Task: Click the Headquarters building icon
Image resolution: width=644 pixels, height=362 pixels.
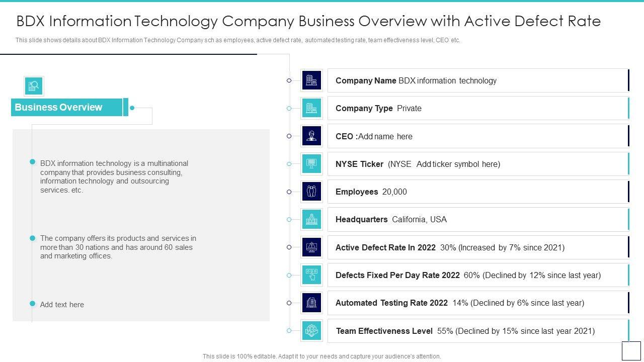Action: click(311, 219)
